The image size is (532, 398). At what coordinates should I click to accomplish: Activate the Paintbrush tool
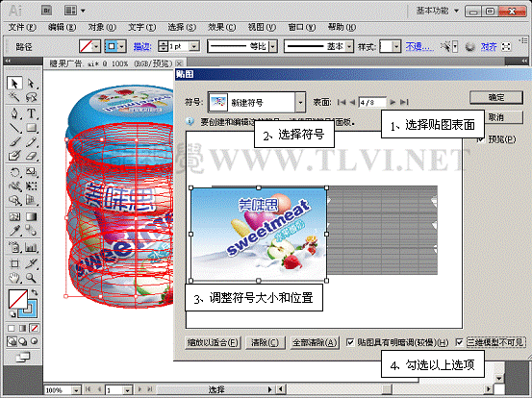point(14,142)
